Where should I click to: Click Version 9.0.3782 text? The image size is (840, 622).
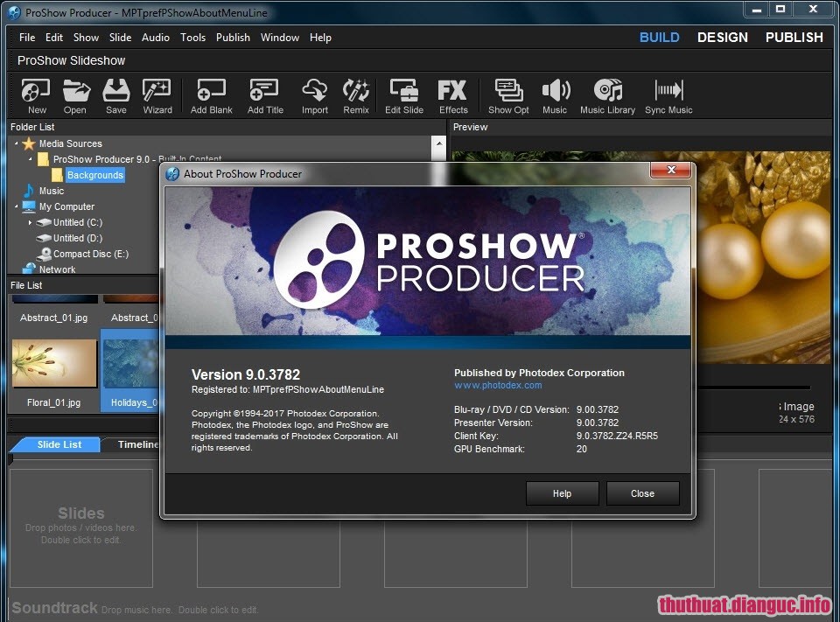tap(246, 374)
